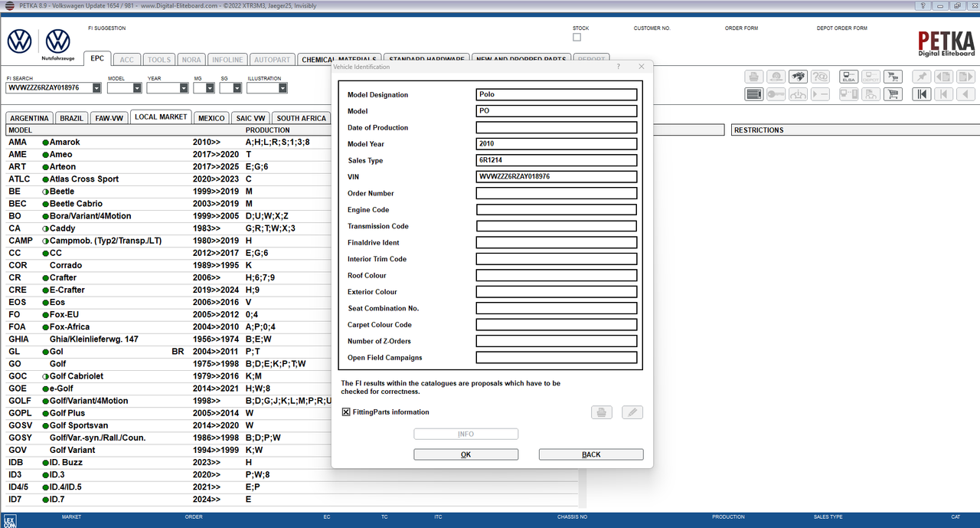Click the disc media icon in toolbar
This screenshot has height=528, width=980.
click(x=776, y=77)
